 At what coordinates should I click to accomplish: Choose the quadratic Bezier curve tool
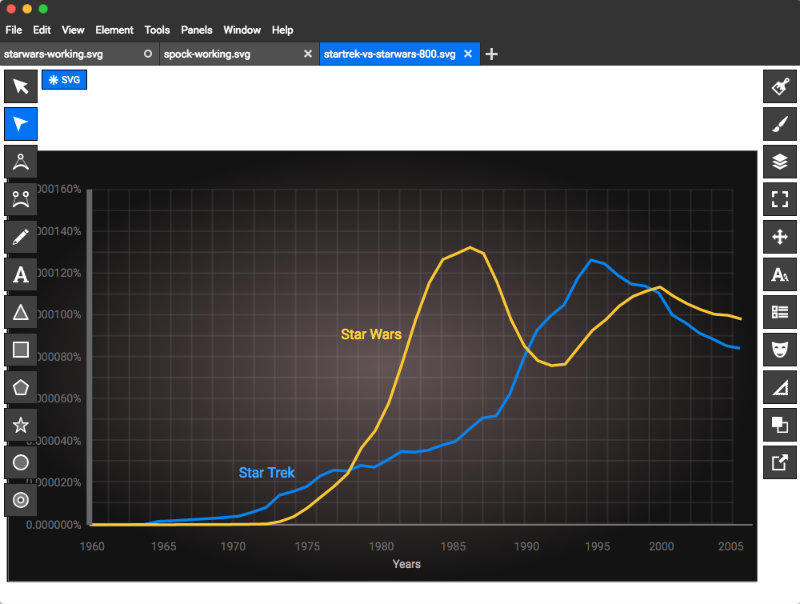pos(21,162)
